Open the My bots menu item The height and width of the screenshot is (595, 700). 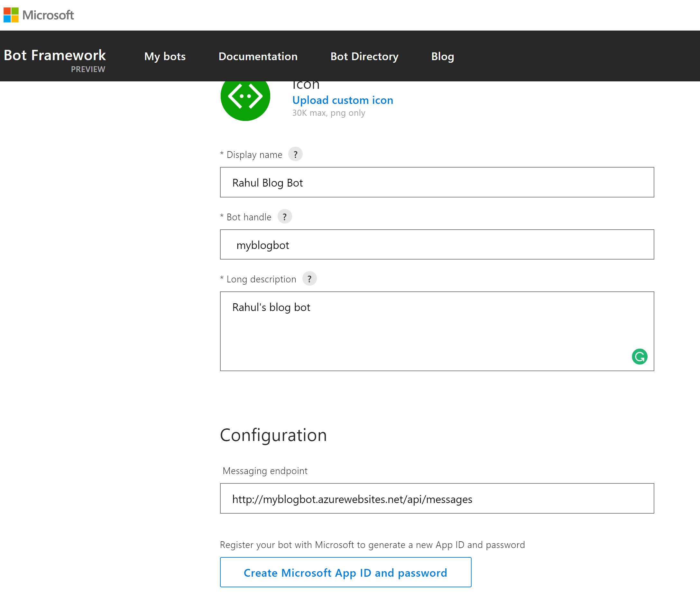[165, 56]
